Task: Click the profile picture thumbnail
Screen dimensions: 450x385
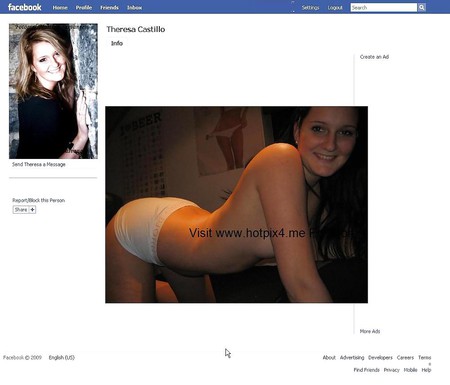Action: (x=53, y=91)
